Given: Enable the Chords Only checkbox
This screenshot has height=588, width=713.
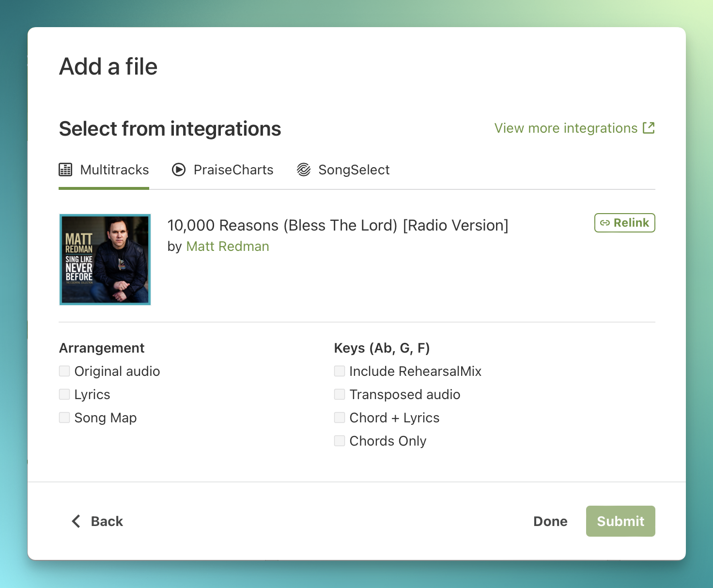Looking at the screenshot, I should [340, 441].
